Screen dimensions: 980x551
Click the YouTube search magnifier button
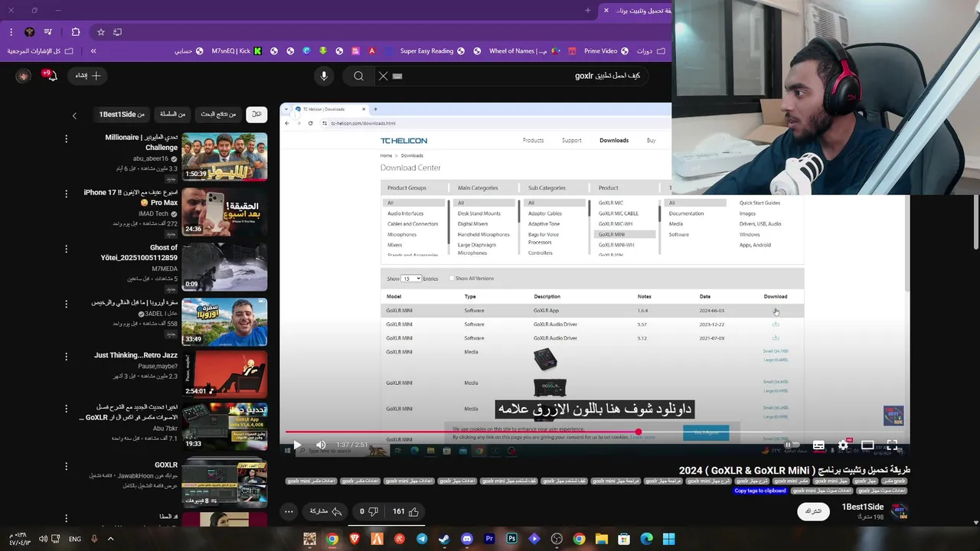coord(358,76)
